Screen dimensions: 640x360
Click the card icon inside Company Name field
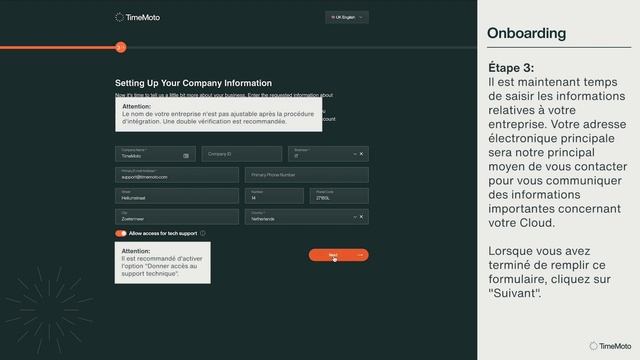tap(186, 156)
